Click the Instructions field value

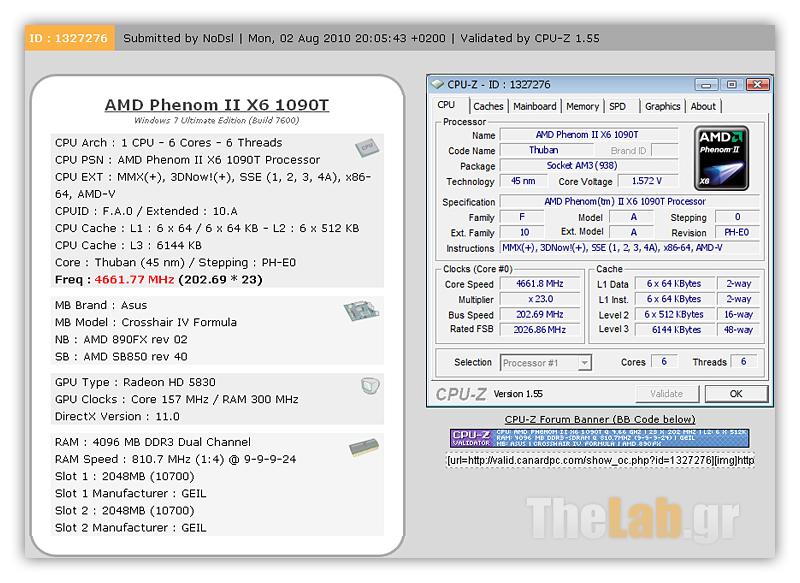point(629,248)
